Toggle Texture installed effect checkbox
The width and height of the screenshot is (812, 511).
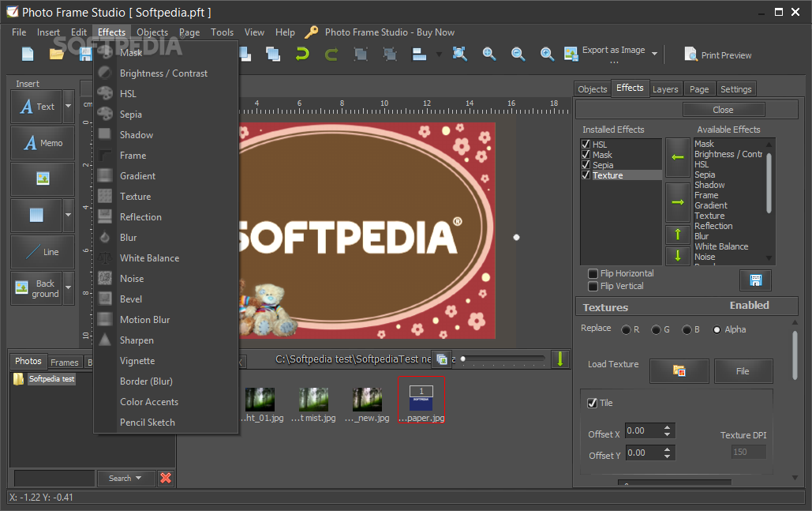coord(586,175)
